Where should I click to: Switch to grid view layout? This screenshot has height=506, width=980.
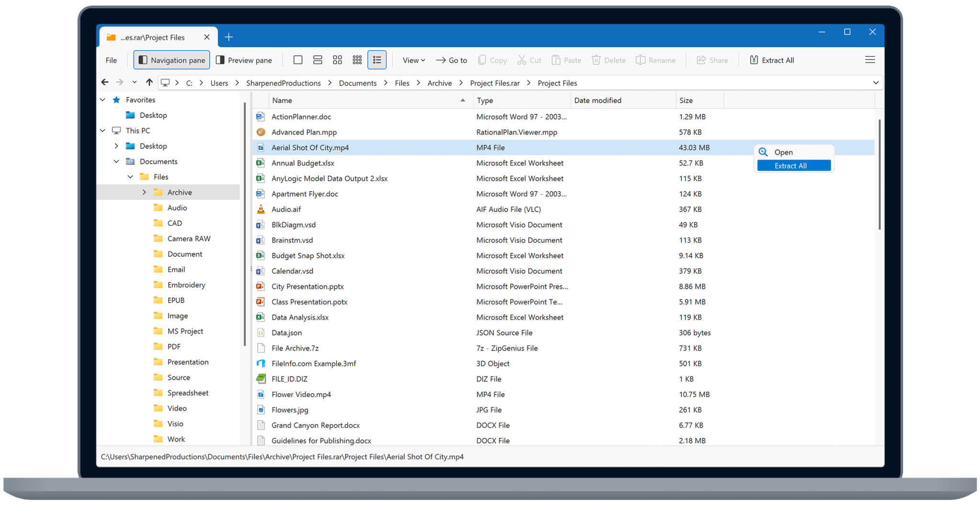337,59
